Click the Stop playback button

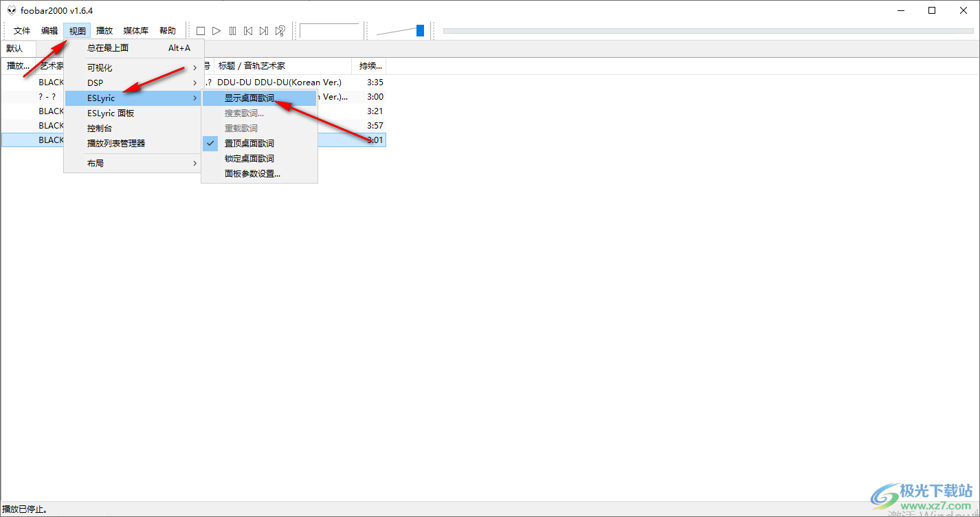(x=201, y=31)
